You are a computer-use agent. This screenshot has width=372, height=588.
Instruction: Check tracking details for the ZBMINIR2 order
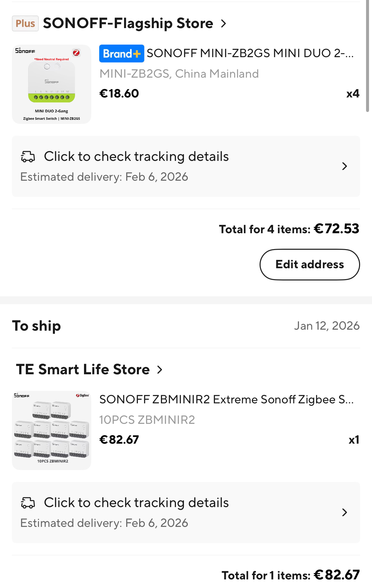pos(136,503)
